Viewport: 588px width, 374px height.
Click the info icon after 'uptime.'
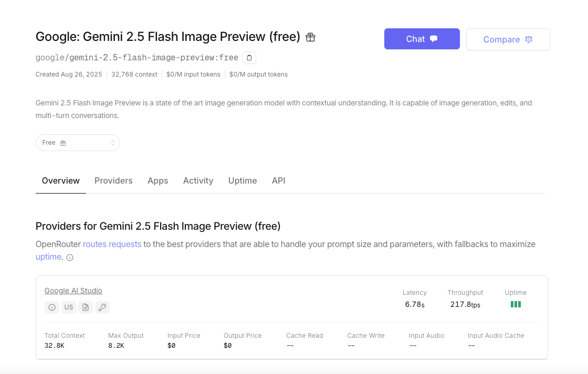coord(70,258)
